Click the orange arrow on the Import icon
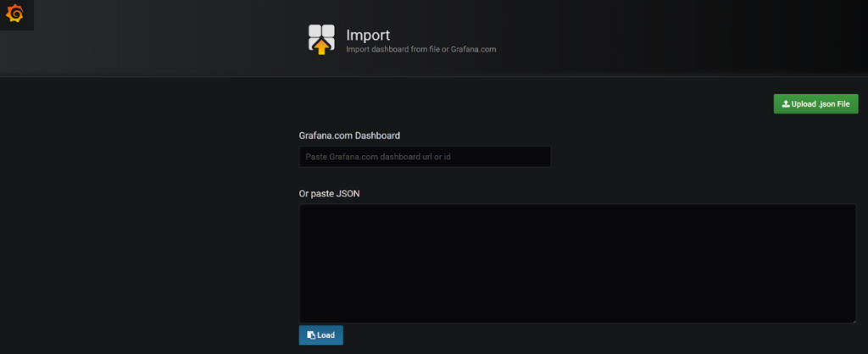The height and width of the screenshot is (354, 868). [321, 47]
